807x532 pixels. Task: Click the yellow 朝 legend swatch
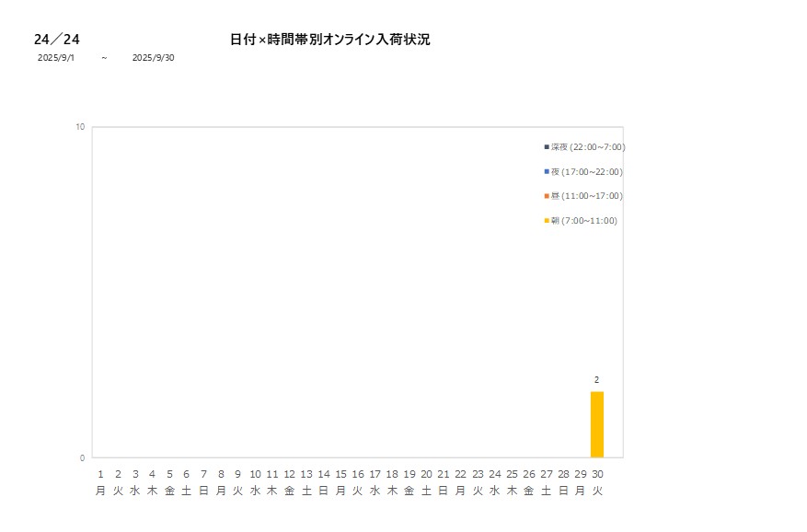(547, 221)
